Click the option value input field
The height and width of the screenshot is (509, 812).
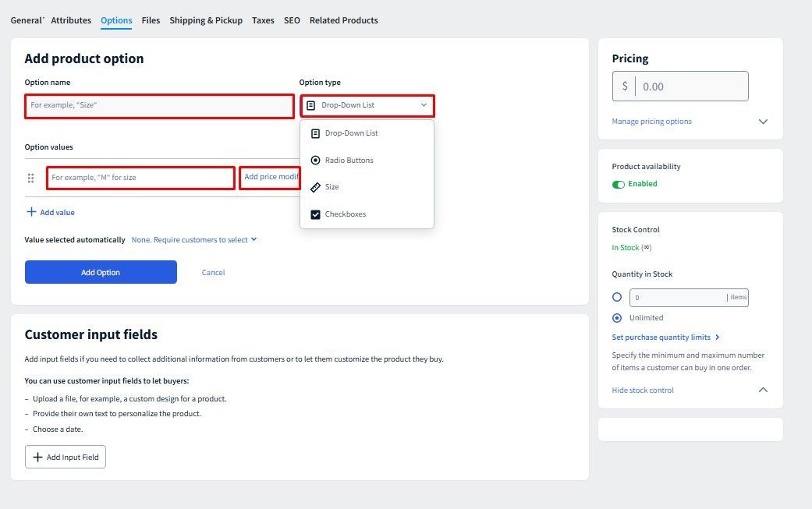[x=141, y=178]
